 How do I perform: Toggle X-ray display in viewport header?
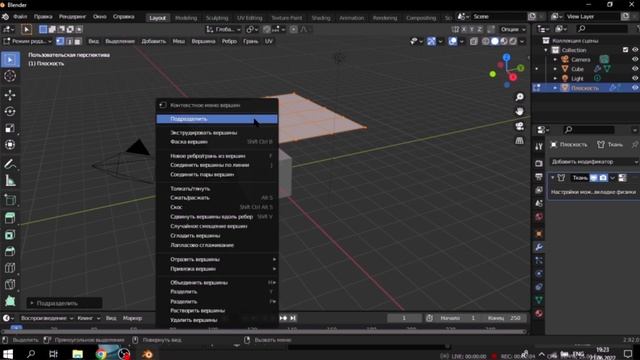(473, 41)
